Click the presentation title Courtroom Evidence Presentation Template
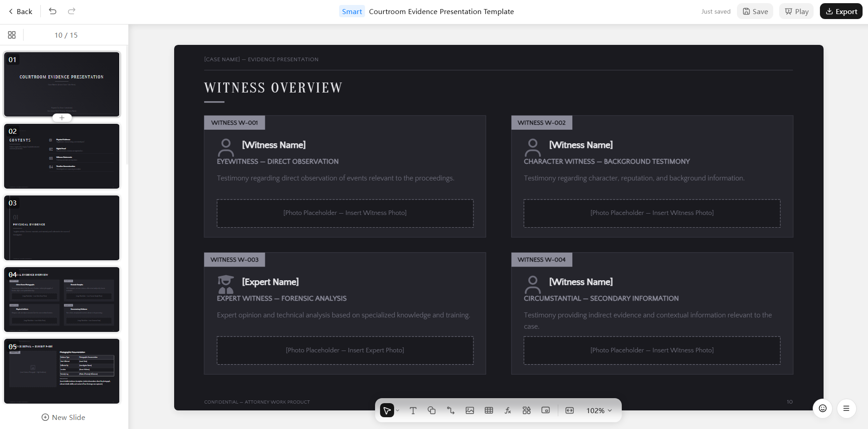The width and height of the screenshot is (868, 429). point(441,11)
